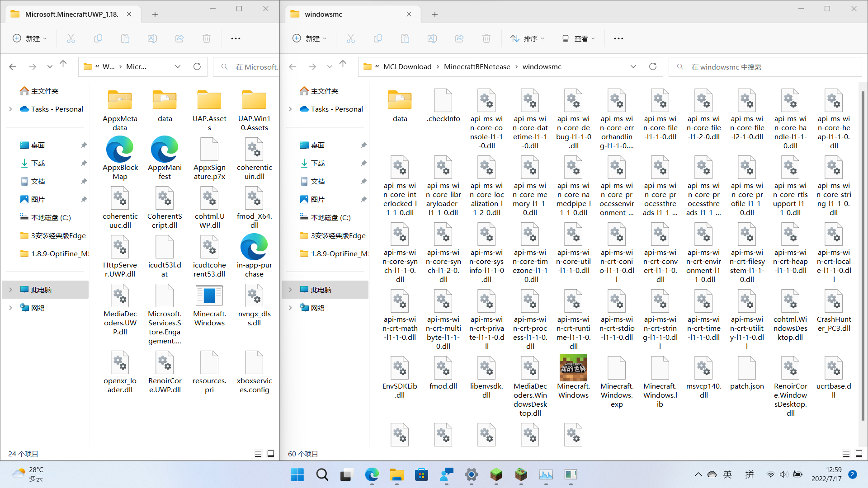Click the Cut icon in windowsmc toolbar
The height and width of the screenshot is (488, 868).
(x=351, y=39)
